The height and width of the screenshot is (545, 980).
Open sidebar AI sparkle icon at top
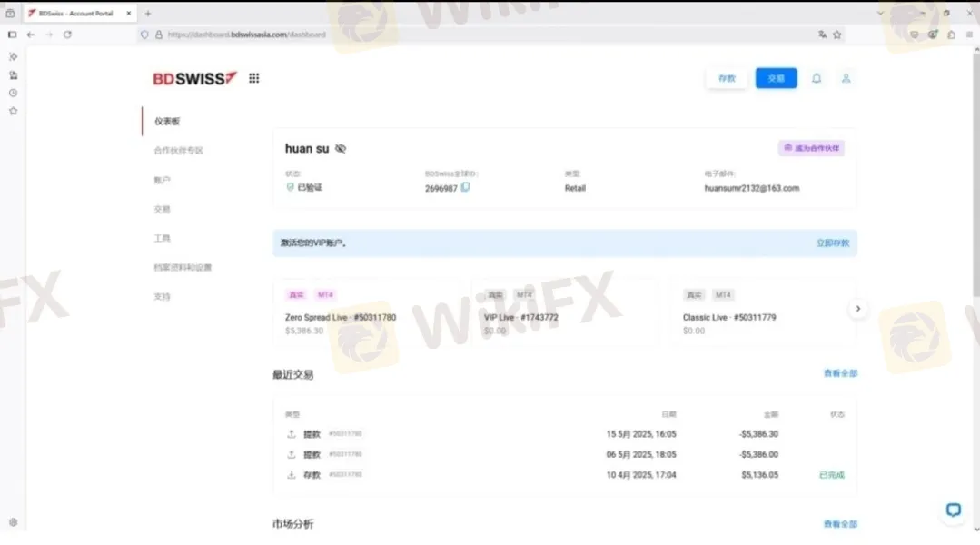click(13, 57)
